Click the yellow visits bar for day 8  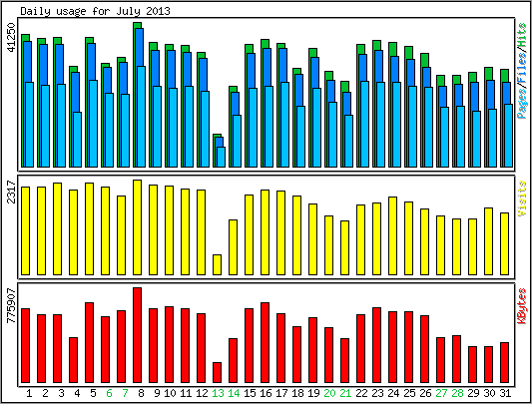click(x=137, y=227)
